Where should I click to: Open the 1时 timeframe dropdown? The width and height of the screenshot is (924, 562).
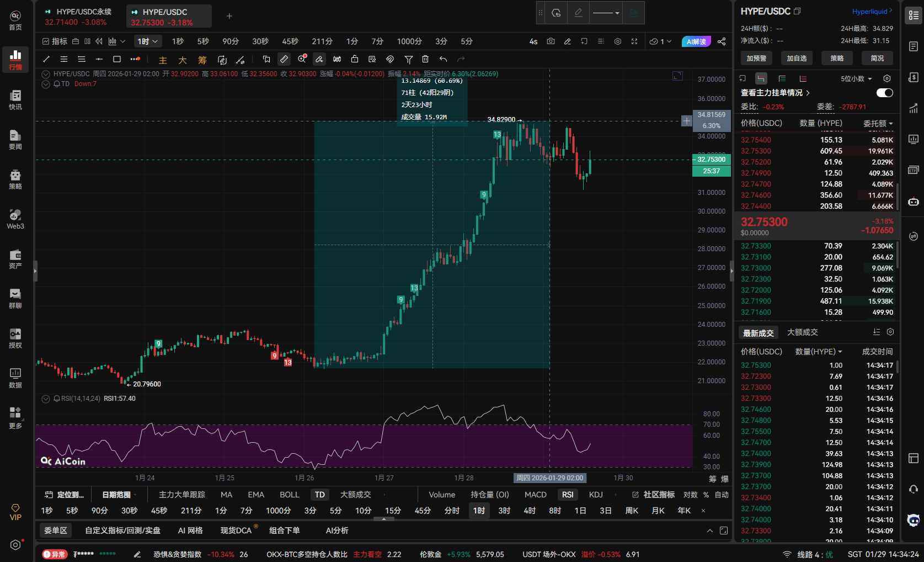[x=148, y=41]
